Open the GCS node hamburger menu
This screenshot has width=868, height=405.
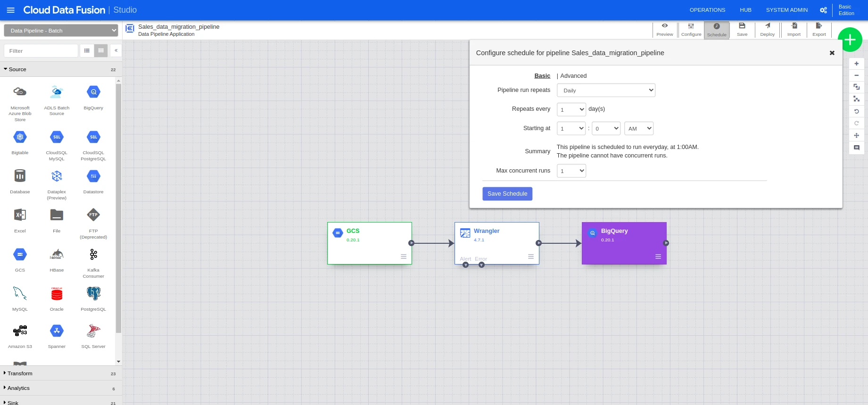(404, 256)
